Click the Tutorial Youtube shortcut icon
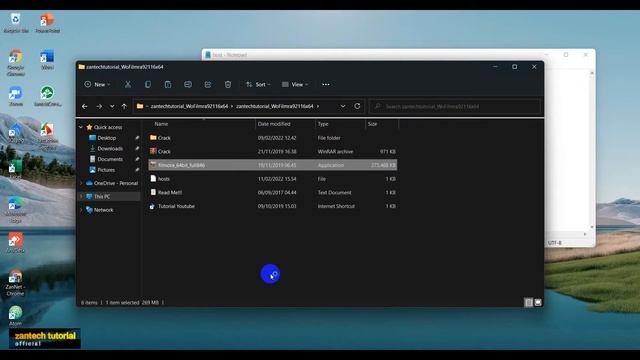 point(152,207)
